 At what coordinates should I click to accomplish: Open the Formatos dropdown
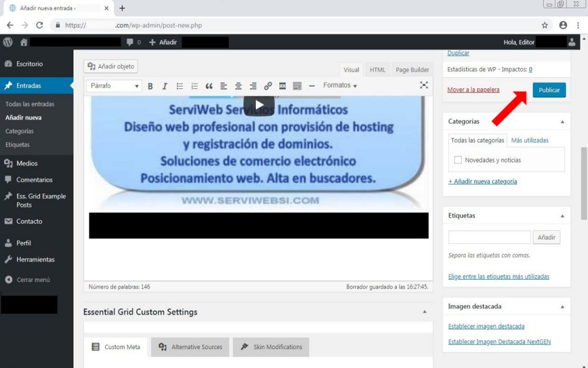[340, 85]
